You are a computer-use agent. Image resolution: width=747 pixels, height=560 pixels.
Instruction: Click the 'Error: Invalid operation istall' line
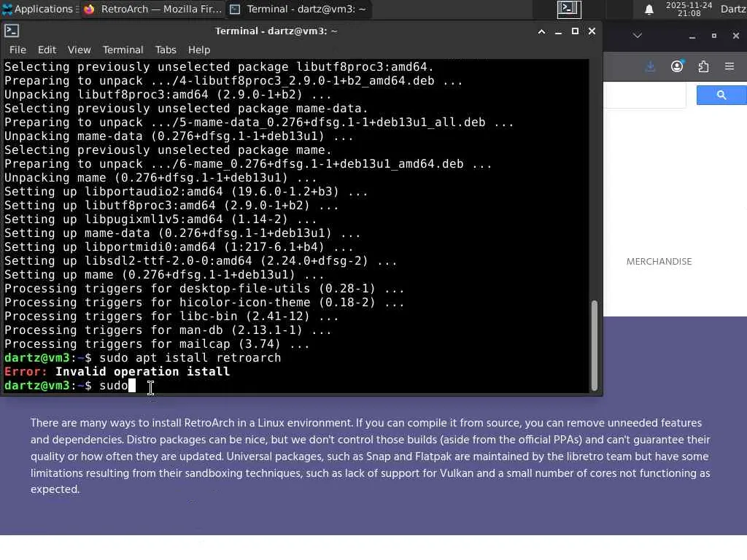(x=117, y=371)
